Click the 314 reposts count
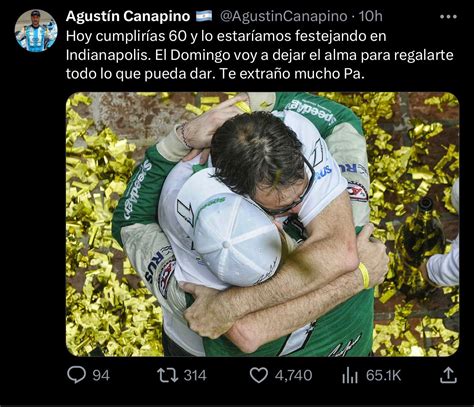This screenshot has width=474, height=407. click(x=195, y=376)
